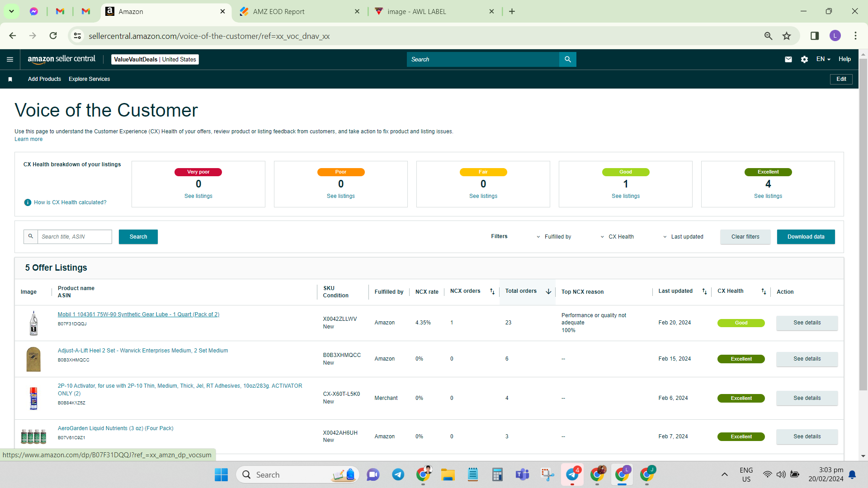Open a new browser tab
This screenshot has height=488, width=868.
coord(512,11)
